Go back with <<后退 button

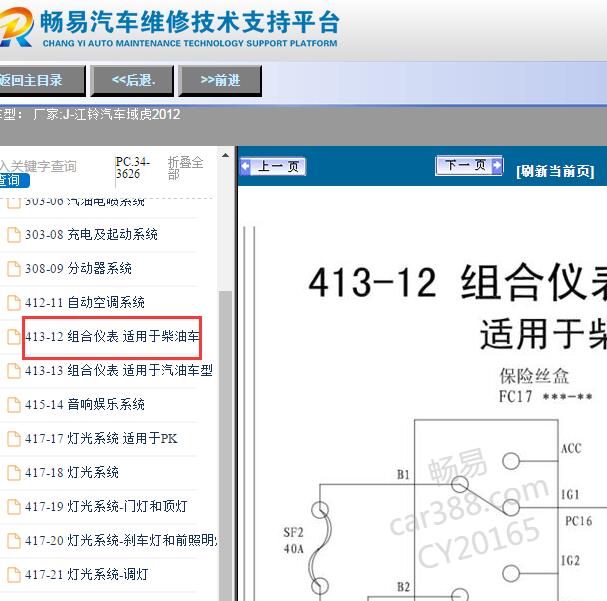click(x=132, y=80)
